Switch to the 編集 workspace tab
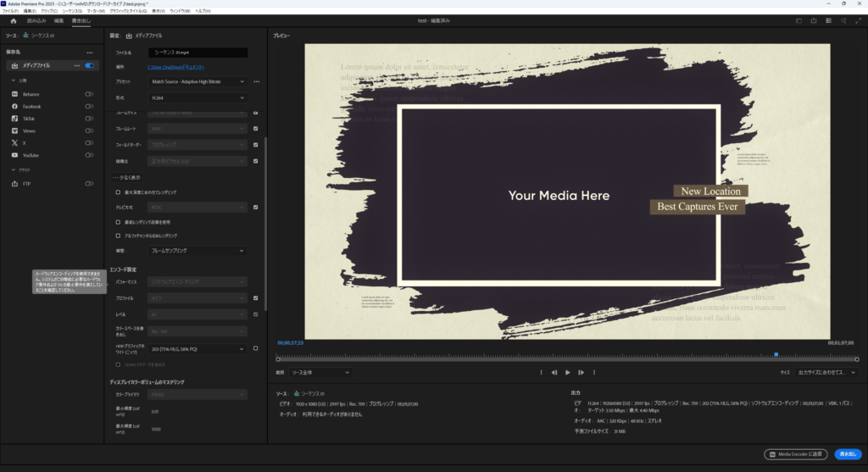The width and height of the screenshot is (868, 472). [58, 19]
